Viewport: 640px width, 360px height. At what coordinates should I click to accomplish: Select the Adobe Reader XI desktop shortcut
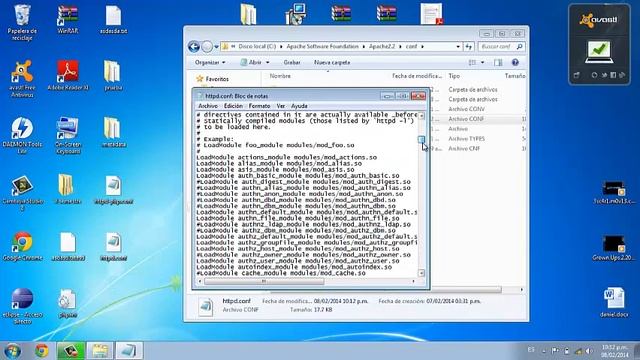tap(68, 75)
